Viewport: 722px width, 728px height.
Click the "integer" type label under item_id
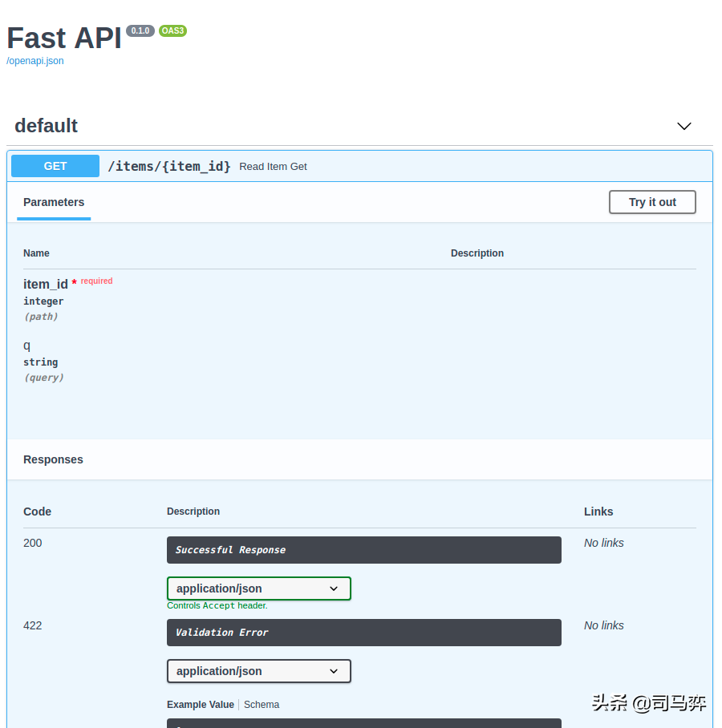tap(43, 301)
